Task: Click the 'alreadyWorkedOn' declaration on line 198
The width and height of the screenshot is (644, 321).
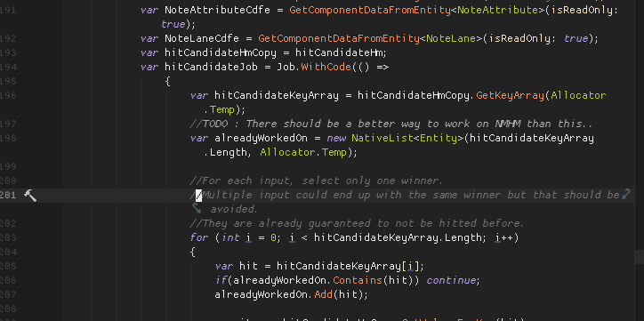Action: tap(261, 139)
